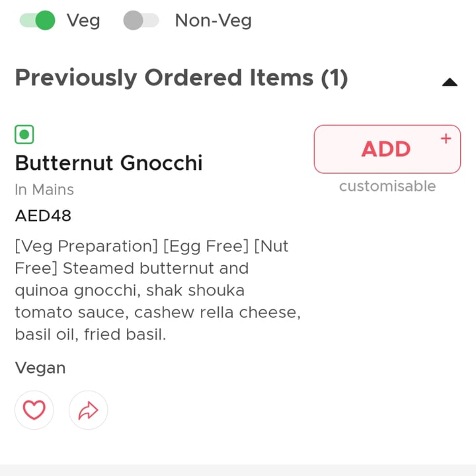Click the customisable label under ADD

click(387, 186)
